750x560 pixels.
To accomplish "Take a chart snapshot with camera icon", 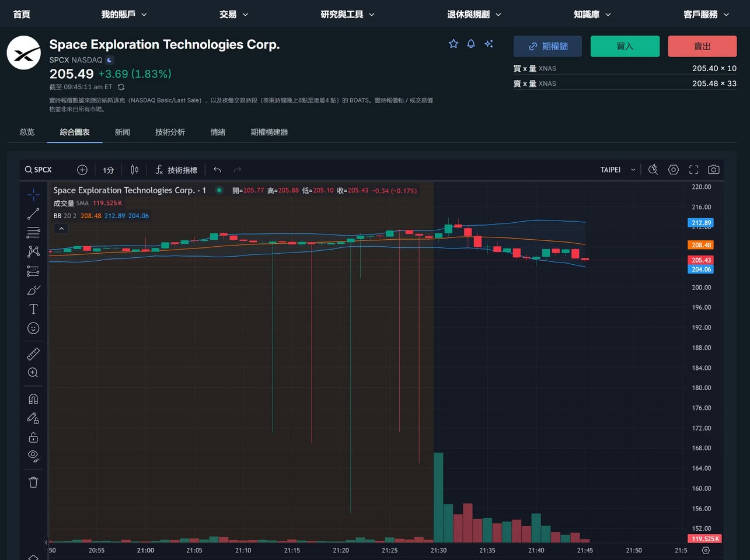I will (x=713, y=170).
